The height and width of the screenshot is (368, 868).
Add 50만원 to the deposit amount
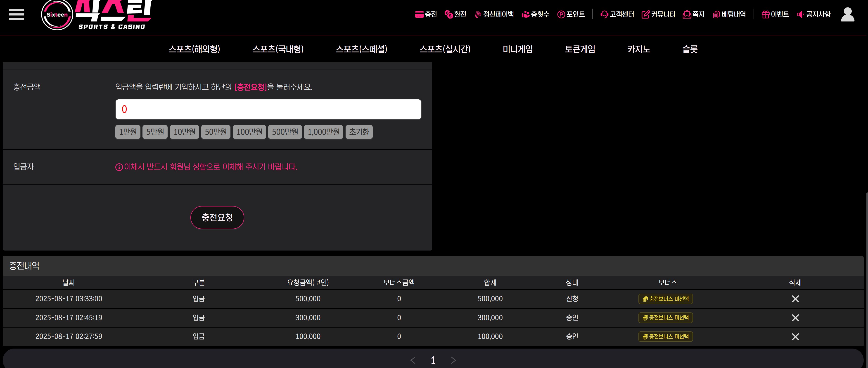click(x=216, y=132)
